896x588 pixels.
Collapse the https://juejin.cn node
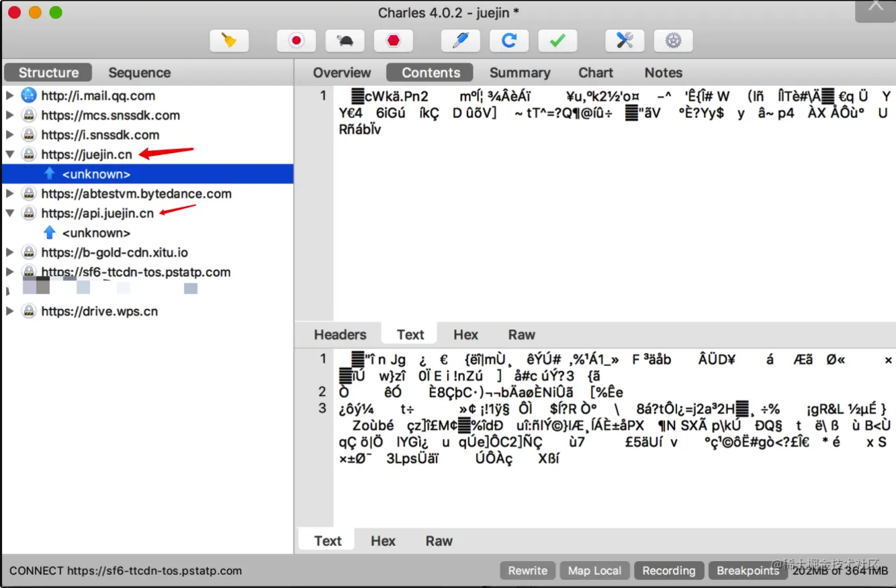(x=9, y=154)
